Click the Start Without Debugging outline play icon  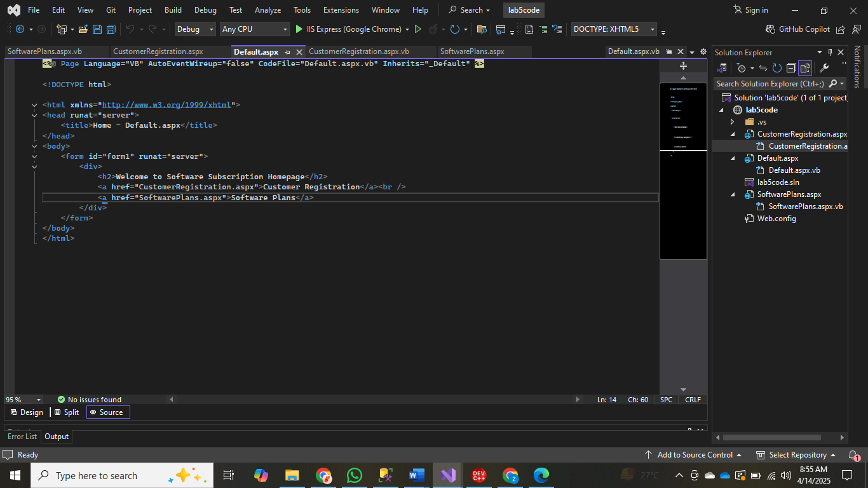(418, 29)
